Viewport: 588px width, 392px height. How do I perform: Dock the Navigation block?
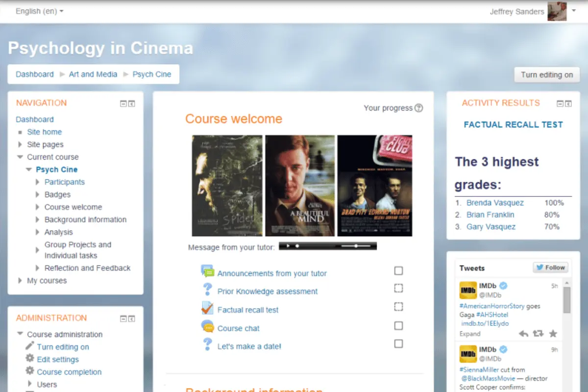(132, 103)
